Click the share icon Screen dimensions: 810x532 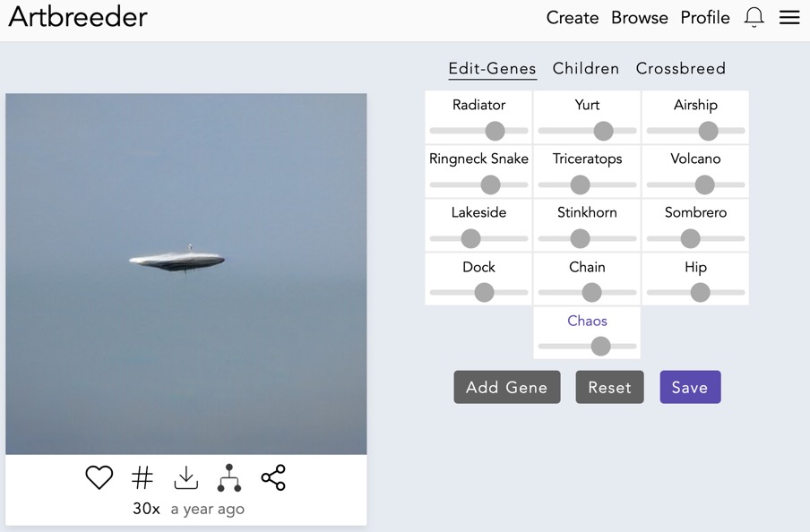(x=273, y=477)
